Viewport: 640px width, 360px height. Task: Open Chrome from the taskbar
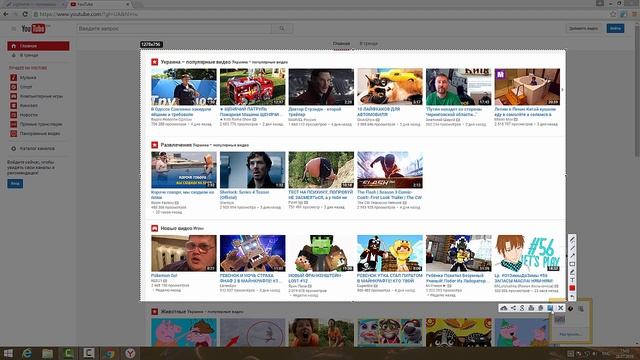coord(109,353)
